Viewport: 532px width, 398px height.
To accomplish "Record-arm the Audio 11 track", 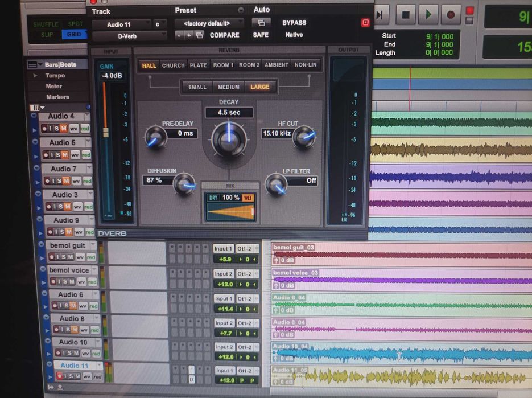I will [x=60, y=376].
